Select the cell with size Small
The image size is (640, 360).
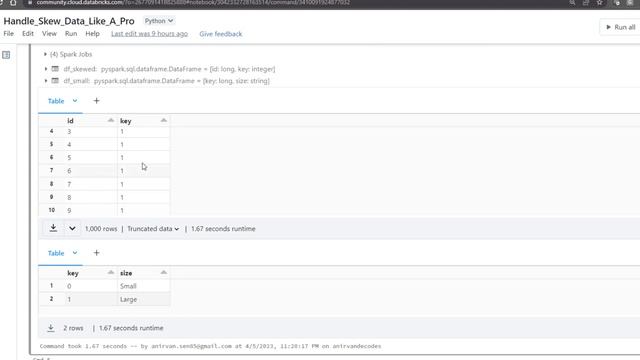point(143,286)
